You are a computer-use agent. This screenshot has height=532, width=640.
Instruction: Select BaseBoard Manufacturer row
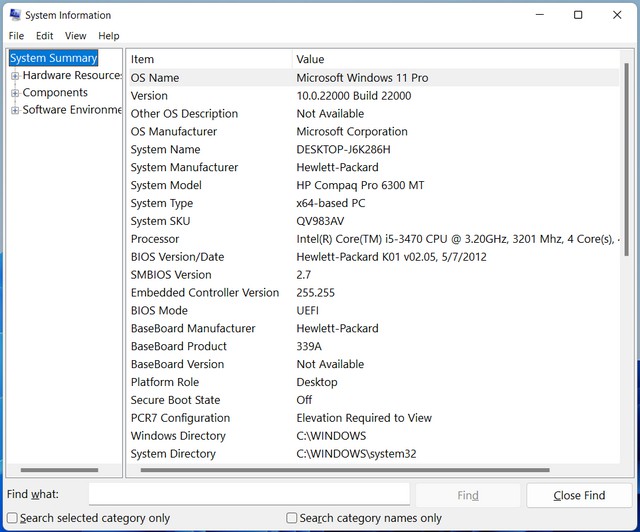(x=373, y=329)
